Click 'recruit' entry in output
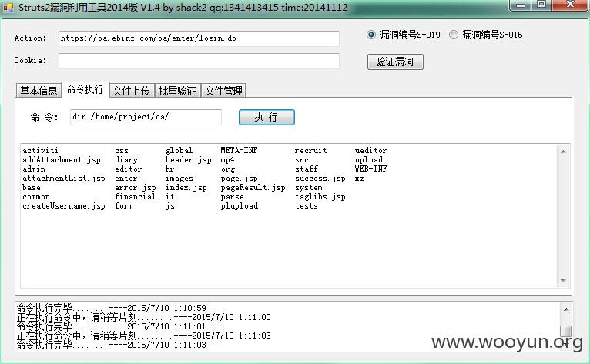This screenshot has height=364, width=590. point(311,150)
